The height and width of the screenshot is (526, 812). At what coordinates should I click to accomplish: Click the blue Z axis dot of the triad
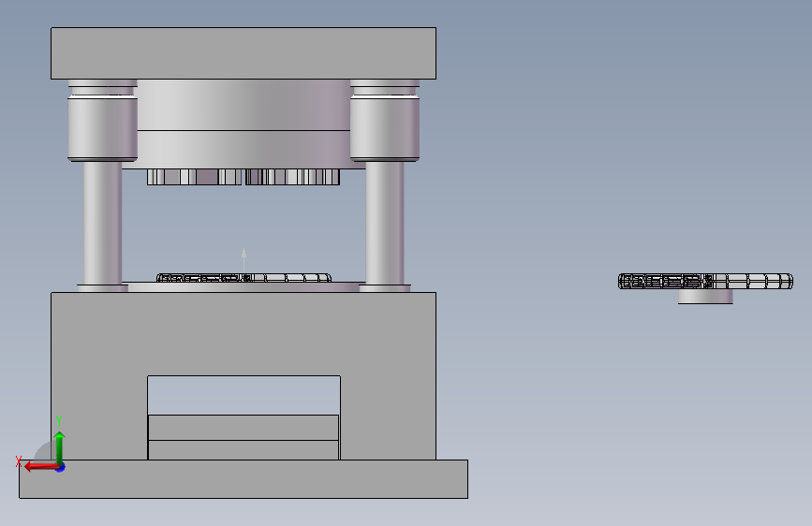(x=61, y=467)
